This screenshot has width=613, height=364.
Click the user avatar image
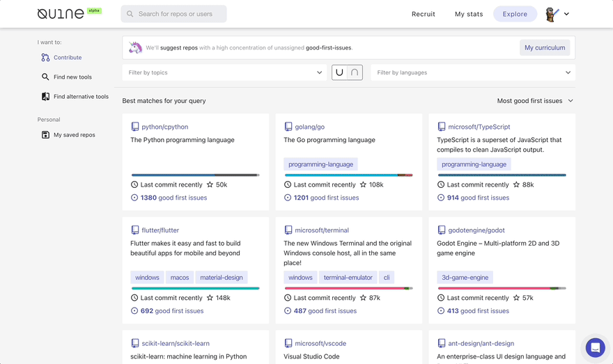click(552, 15)
